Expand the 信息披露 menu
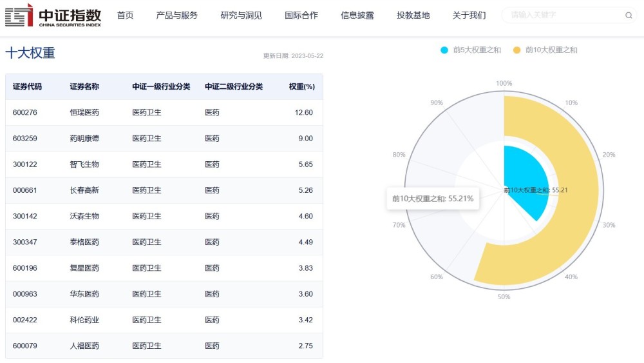Viewport: 644px width, 363px height. (x=357, y=15)
